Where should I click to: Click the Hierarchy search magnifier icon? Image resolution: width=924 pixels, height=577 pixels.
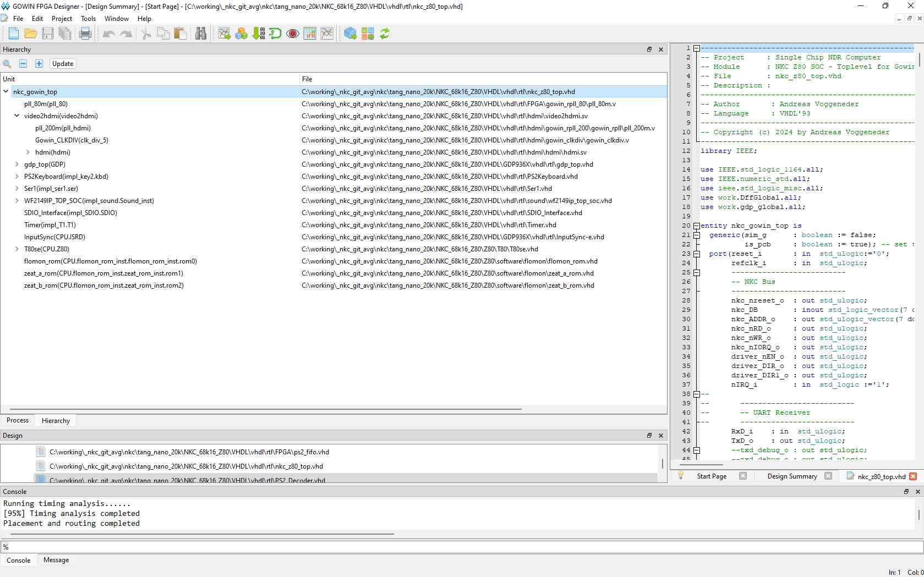(7, 64)
